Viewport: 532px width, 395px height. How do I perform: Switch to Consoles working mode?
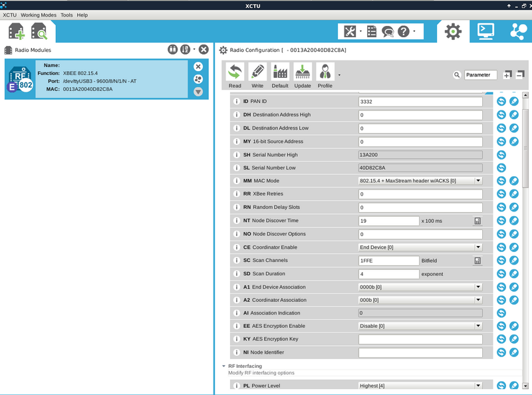tap(485, 31)
